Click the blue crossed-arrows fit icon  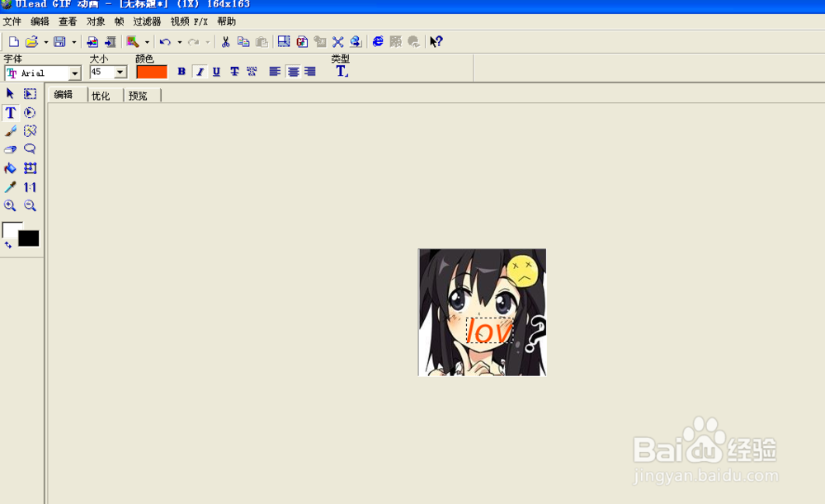(x=337, y=41)
